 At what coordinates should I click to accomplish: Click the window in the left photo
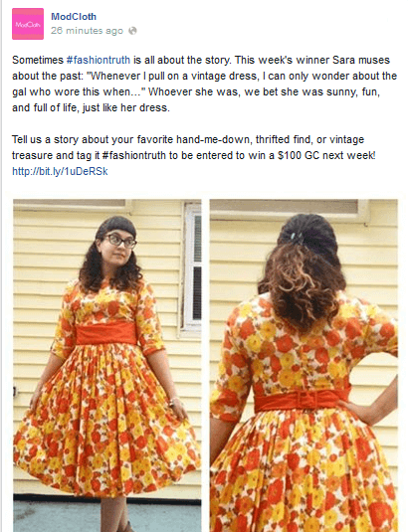click(192, 267)
